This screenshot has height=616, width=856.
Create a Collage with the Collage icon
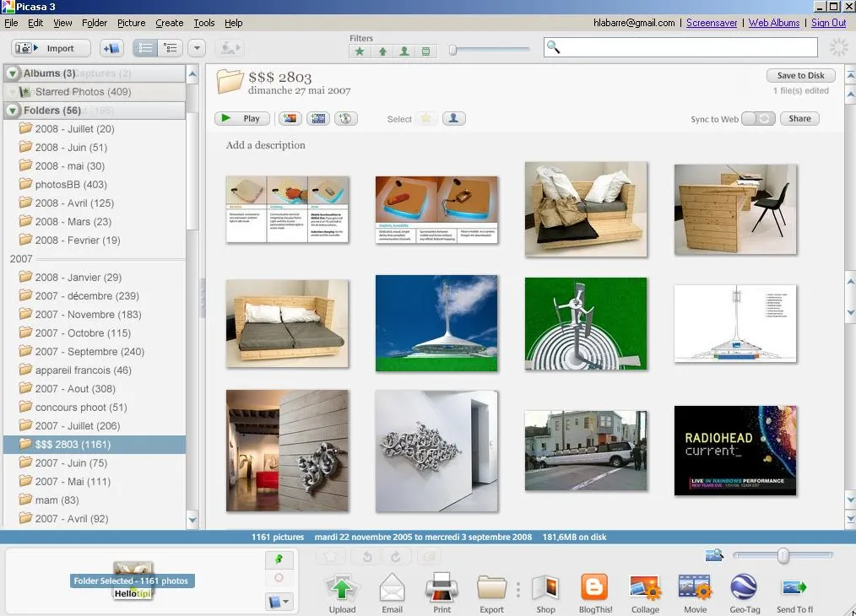[x=645, y=589]
